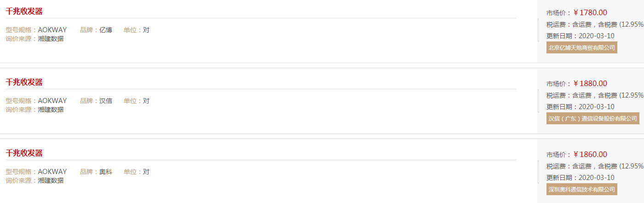Click the brand name 亿博
The image size is (644, 203).
point(106,30)
